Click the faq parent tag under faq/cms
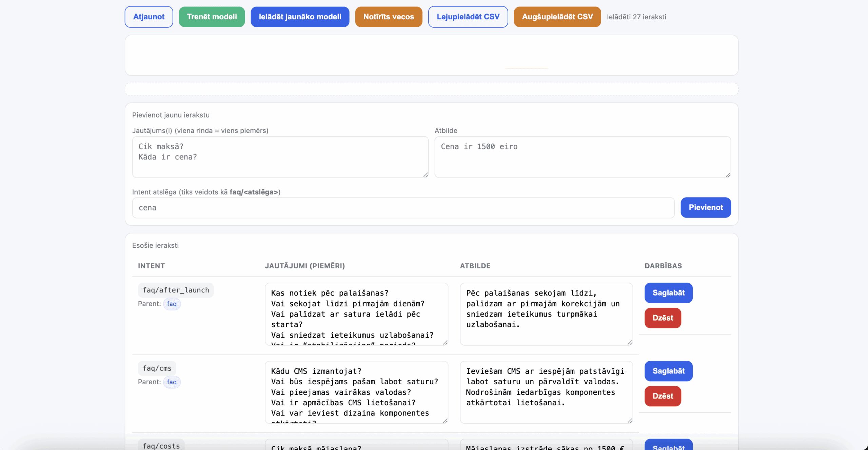The image size is (868, 450). coord(172,382)
